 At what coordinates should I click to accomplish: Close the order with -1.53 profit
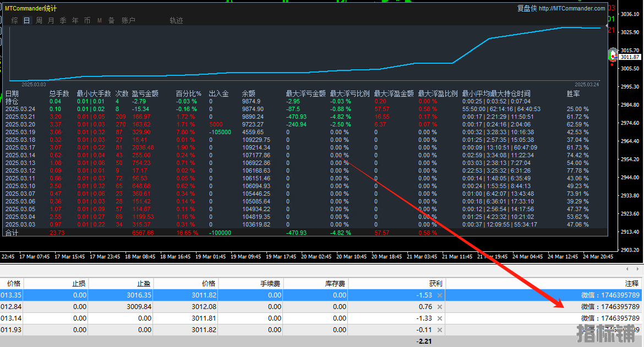point(439,295)
